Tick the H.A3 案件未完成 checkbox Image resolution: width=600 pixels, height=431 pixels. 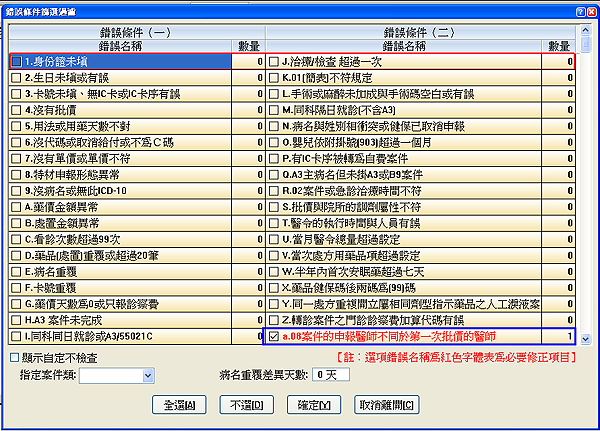[x=16, y=320]
